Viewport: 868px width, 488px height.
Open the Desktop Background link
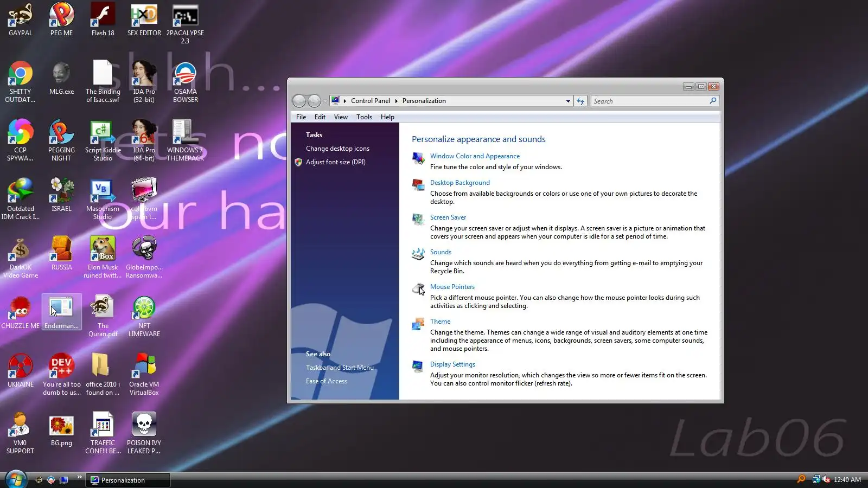tap(460, 183)
